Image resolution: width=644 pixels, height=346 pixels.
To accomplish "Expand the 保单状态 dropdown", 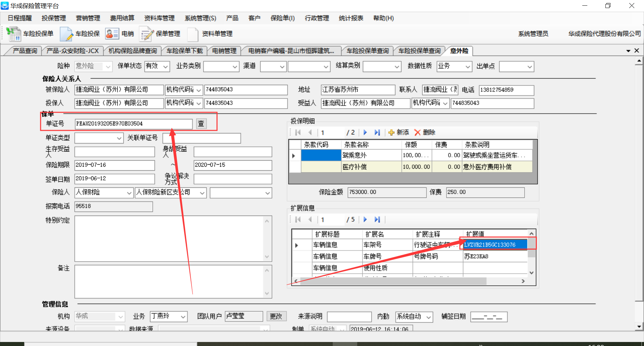I will coord(166,67).
